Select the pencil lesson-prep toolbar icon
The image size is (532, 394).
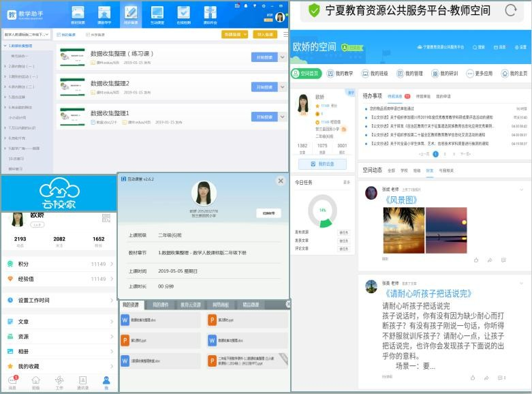pos(131,15)
